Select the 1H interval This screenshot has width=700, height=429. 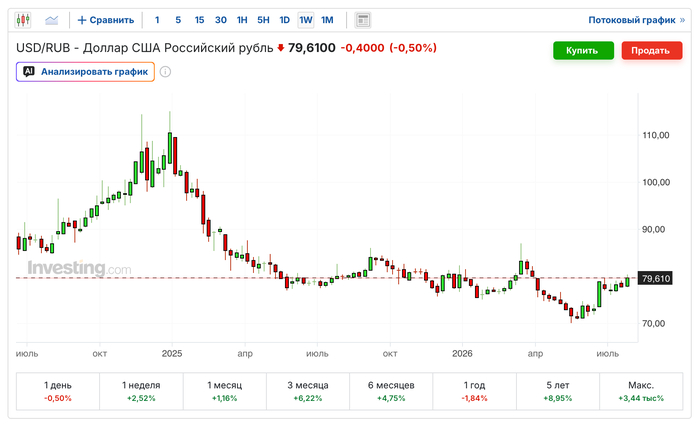coord(242,20)
